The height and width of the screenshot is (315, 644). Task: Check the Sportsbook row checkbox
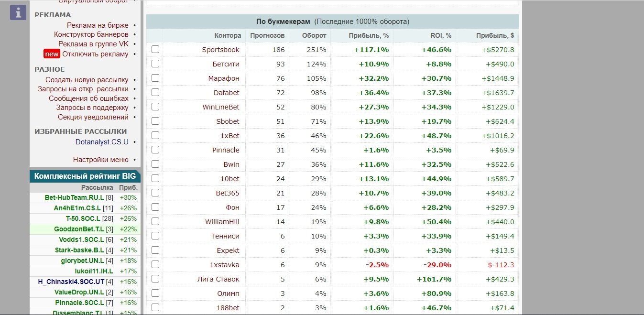click(x=155, y=49)
